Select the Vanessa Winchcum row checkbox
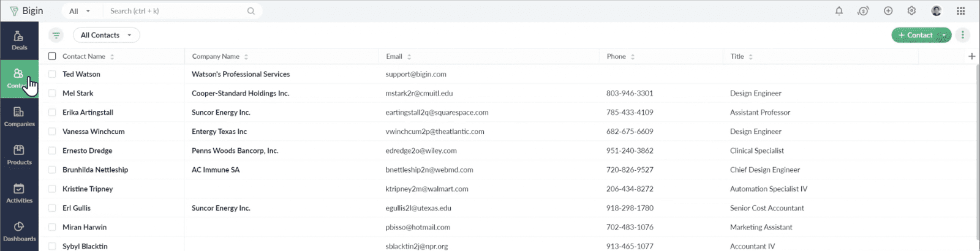 click(52, 132)
